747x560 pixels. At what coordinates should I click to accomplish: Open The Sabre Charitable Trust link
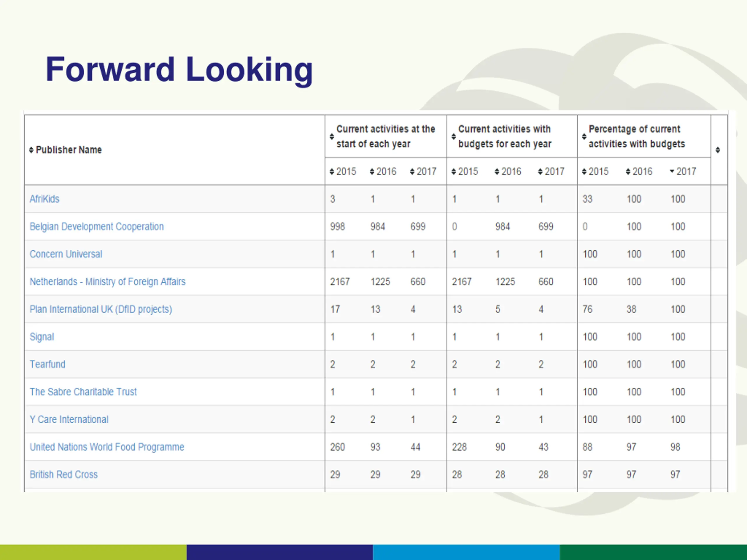click(x=83, y=392)
